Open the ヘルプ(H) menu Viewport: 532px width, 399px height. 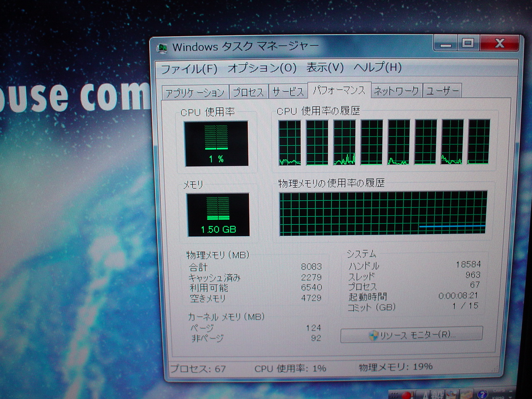(x=377, y=67)
